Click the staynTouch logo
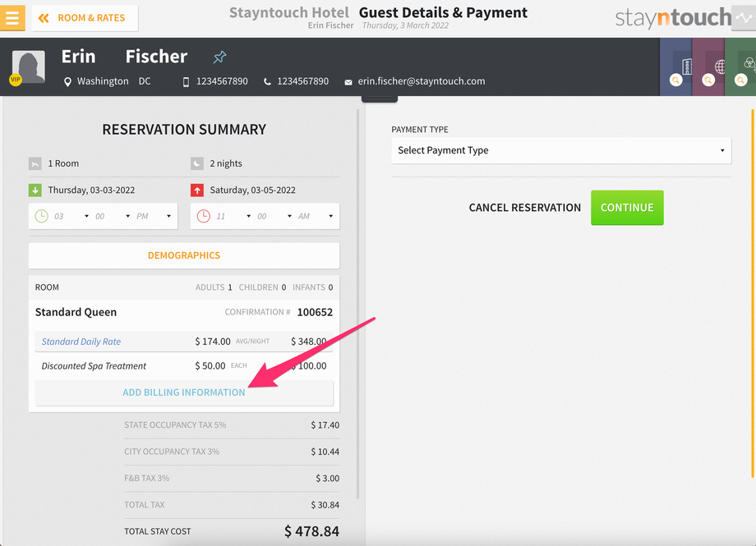 pyautogui.click(x=673, y=18)
